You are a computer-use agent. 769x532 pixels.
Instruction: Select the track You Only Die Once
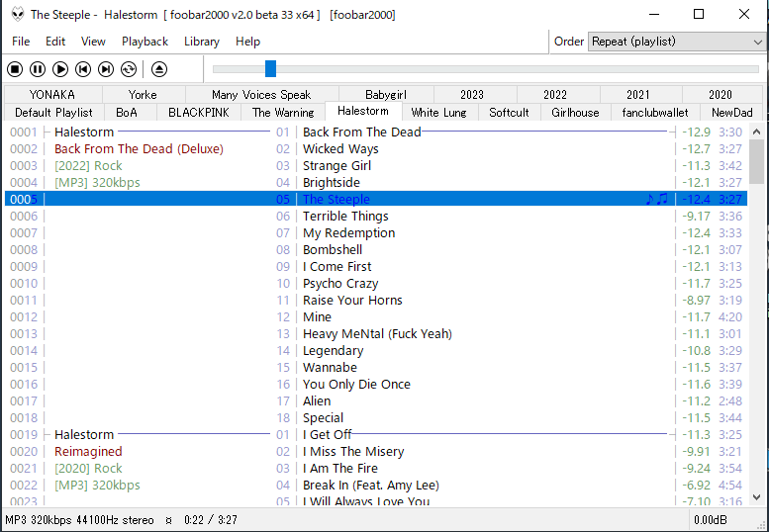(x=356, y=385)
